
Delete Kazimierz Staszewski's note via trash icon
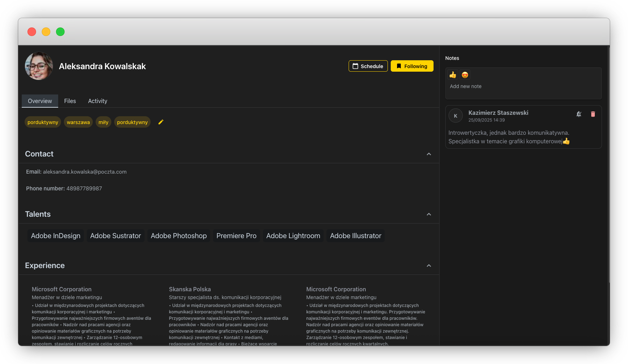pos(593,114)
